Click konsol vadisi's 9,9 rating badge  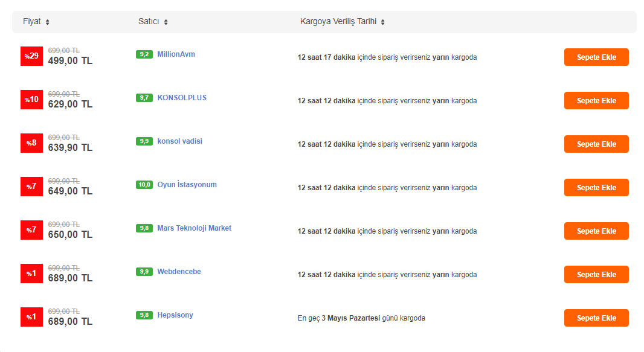coord(144,141)
